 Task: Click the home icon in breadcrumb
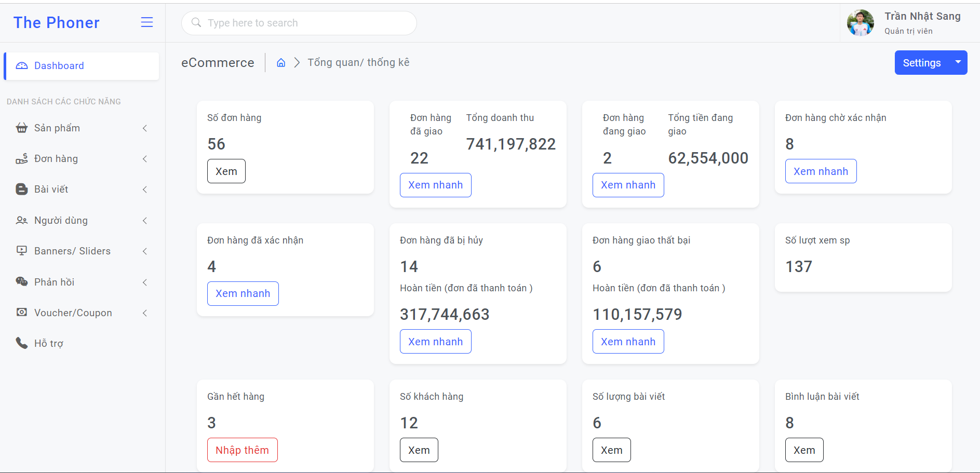tap(281, 63)
